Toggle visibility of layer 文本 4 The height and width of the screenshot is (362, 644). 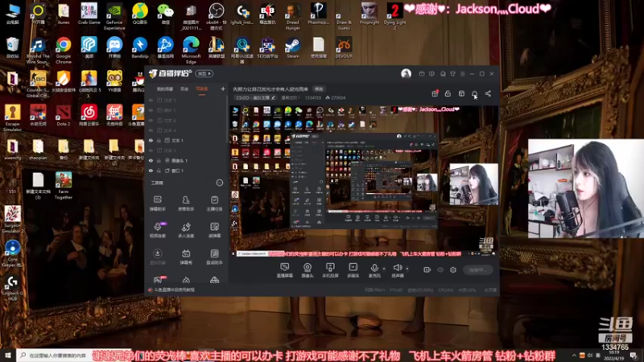(151, 130)
